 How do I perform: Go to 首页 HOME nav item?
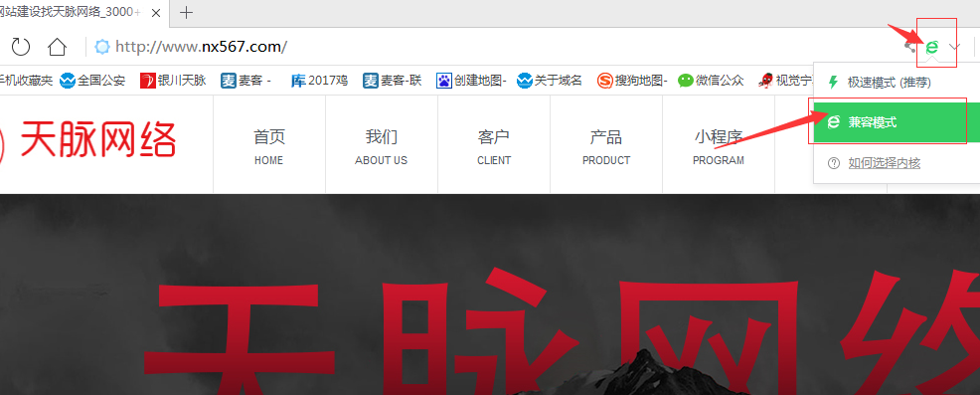268,147
